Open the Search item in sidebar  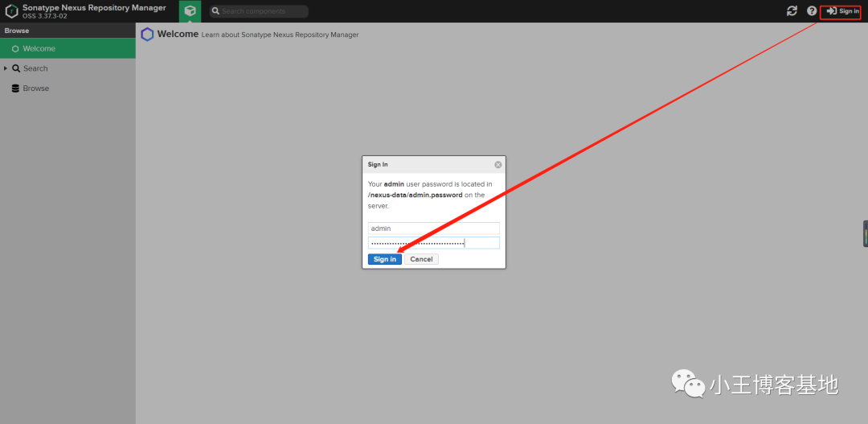[35, 68]
